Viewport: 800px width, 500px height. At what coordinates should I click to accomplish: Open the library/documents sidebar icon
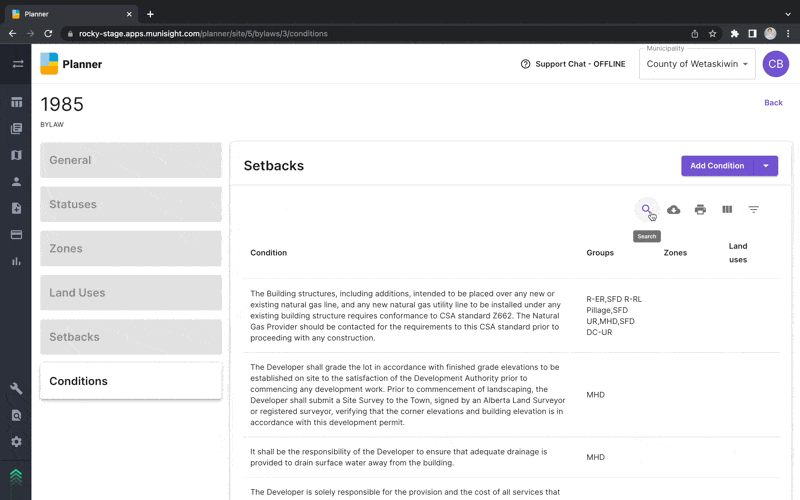tap(16, 129)
